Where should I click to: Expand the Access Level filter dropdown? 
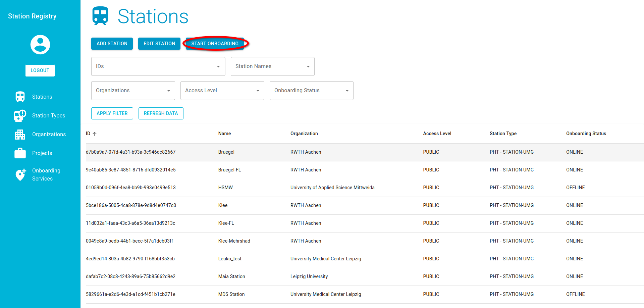point(222,91)
